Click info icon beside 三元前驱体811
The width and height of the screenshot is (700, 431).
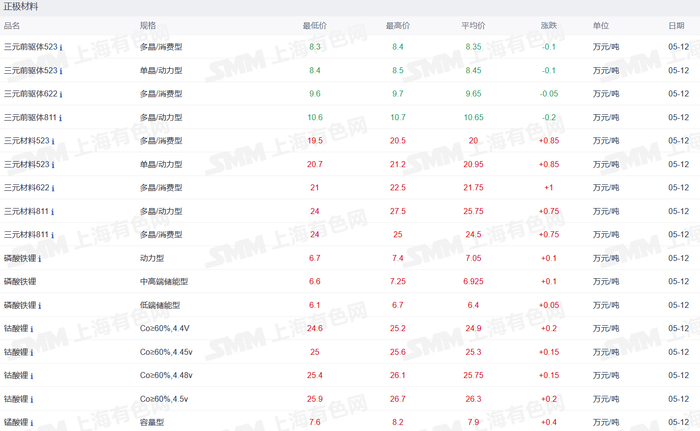(60, 118)
